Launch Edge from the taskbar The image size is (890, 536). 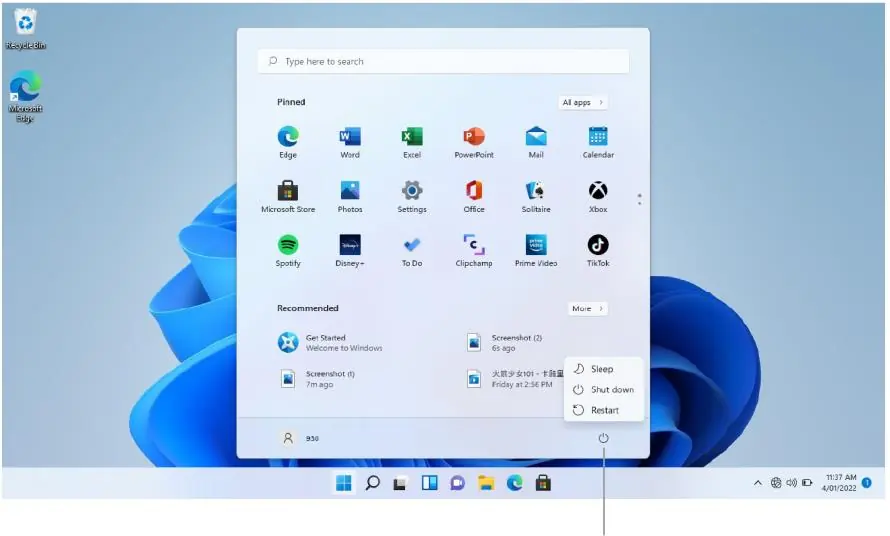point(514,483)
